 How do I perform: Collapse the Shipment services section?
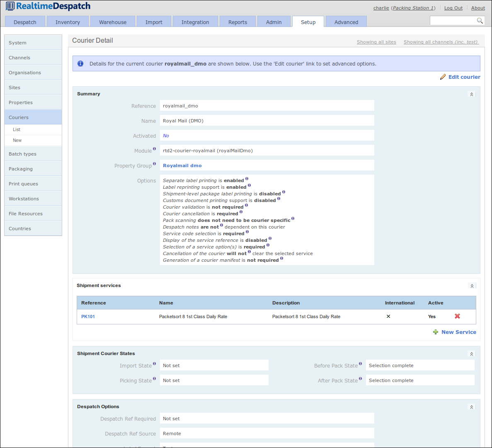[472, 286]
